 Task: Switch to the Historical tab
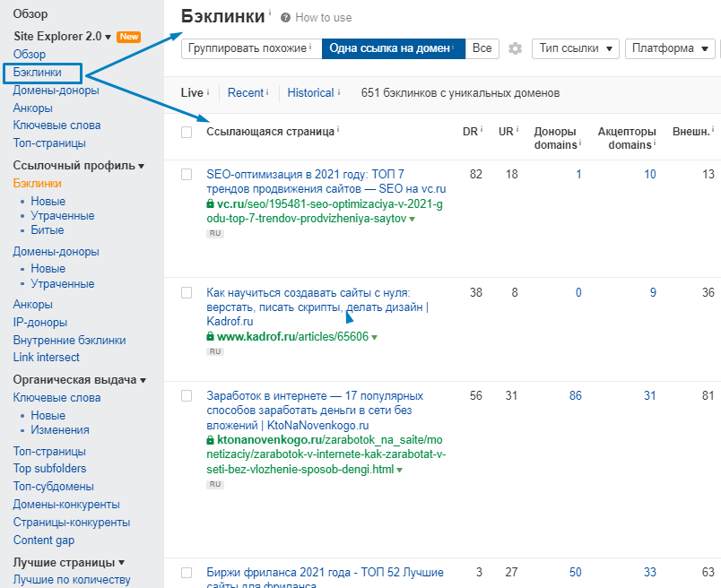pyautogui.click(x=310, y=92)
